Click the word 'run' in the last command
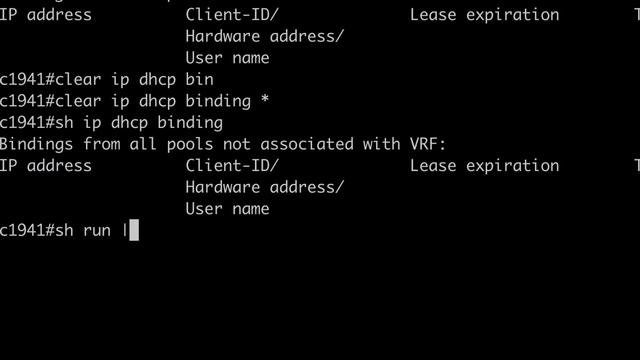This screenshot has width=640, height=360. coord(97,231)
